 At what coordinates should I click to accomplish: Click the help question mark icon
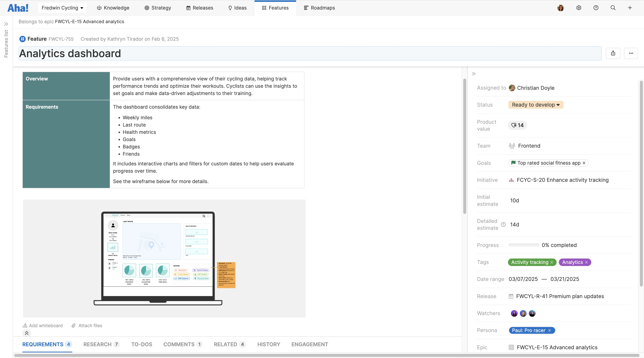pos(596,8)
